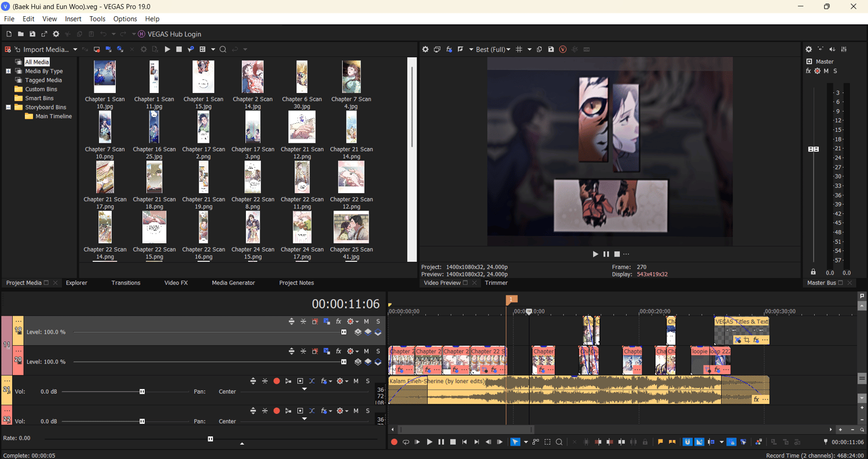
Task: Expand the Media By Type tree node
Action: tap(8, 71)
